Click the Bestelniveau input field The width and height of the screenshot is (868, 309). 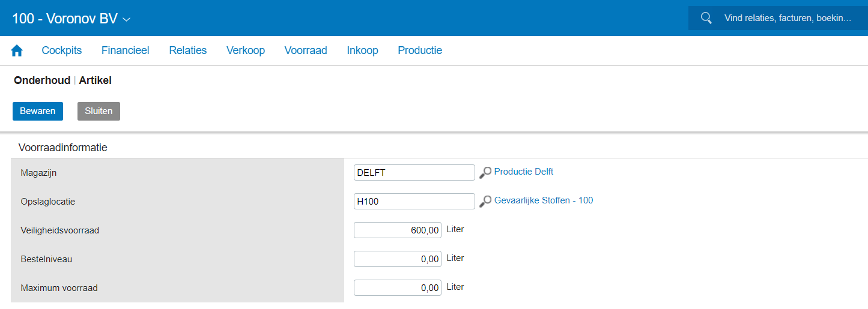397,259
